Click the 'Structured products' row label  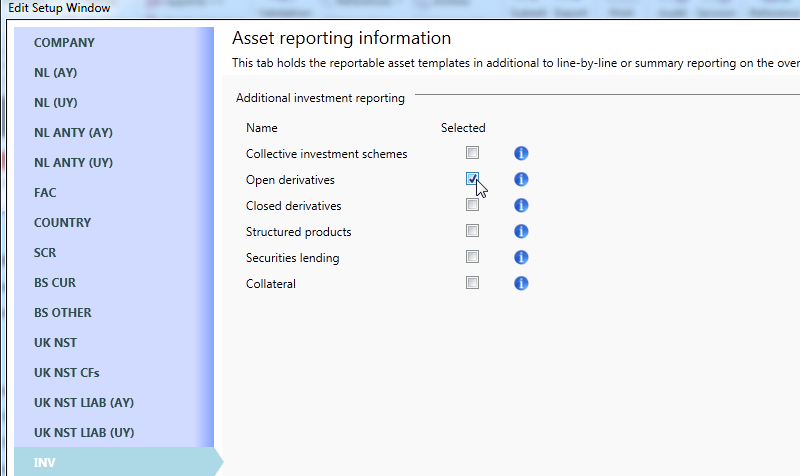[x=298, y=232]
